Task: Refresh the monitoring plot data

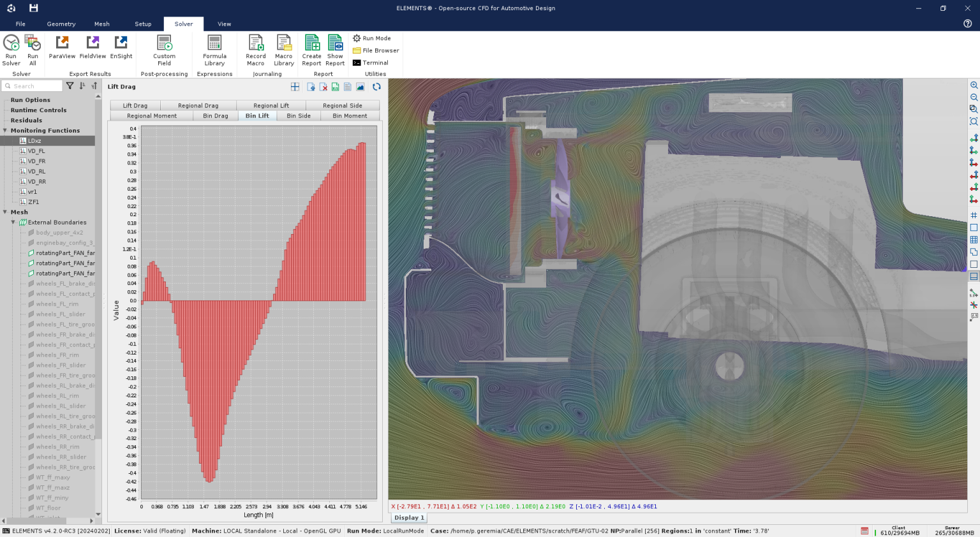Action: 376,87
